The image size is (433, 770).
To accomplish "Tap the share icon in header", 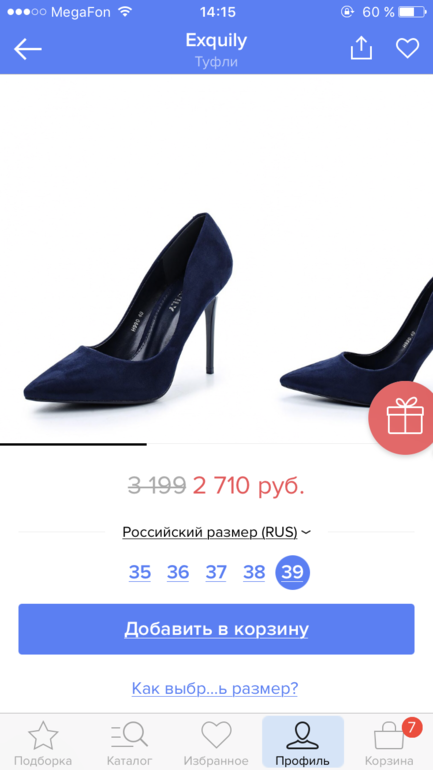I will (x=361, y=48).
